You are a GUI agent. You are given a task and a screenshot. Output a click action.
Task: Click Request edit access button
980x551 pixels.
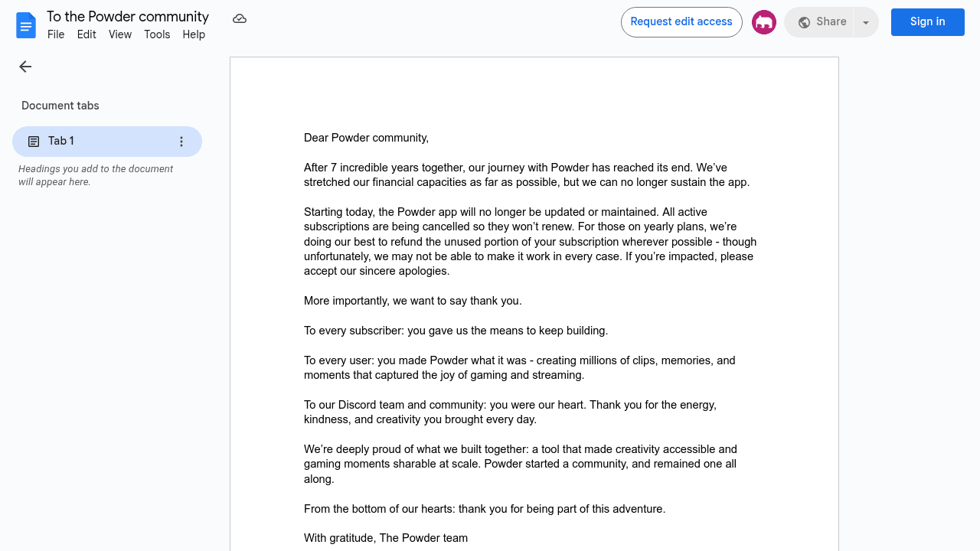(681, 22)
